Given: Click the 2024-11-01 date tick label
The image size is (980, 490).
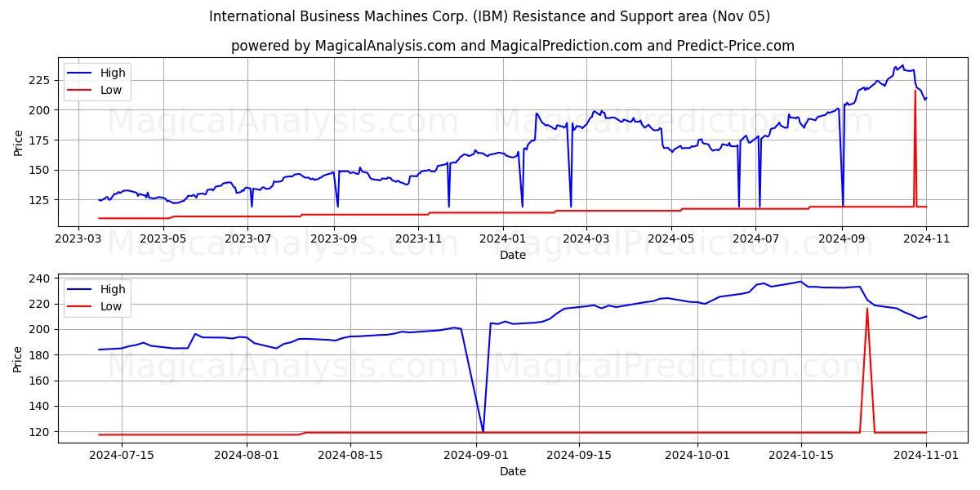Looking at the screenshot, I should tap(926, 456).
